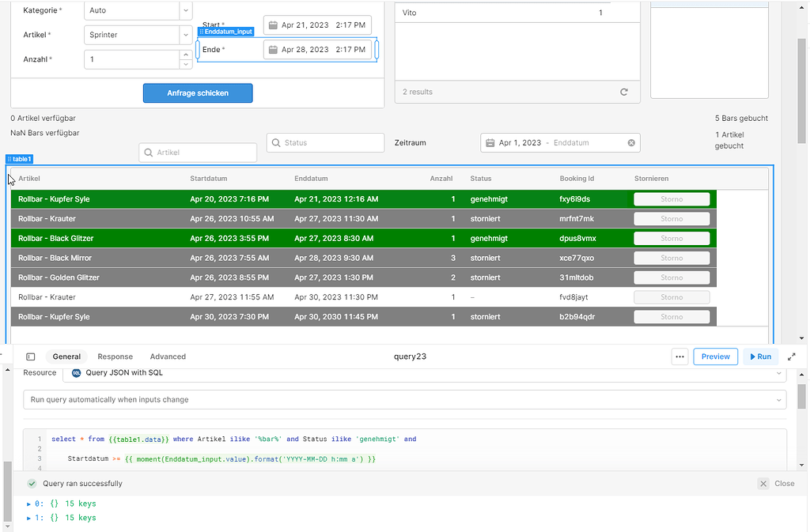The image size is (810, 532).
Task: Switch to the Response tab
Action: [115, 357]
